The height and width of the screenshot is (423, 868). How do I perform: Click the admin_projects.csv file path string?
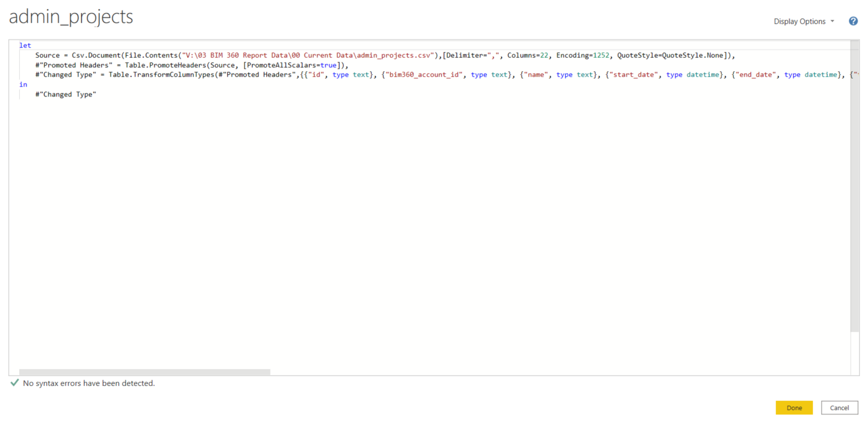(x=307, y=55)
